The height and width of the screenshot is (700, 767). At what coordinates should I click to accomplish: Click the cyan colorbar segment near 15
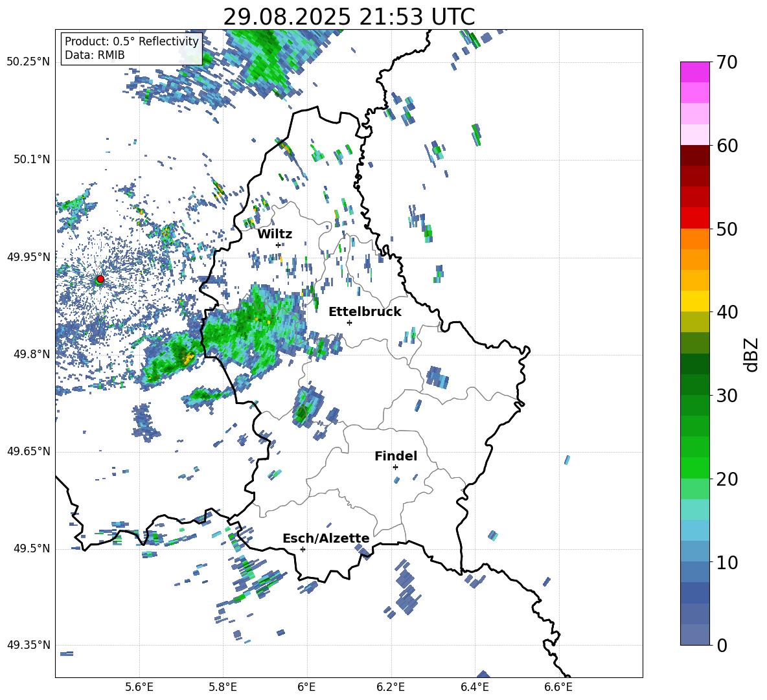click(x=694, y=510)
